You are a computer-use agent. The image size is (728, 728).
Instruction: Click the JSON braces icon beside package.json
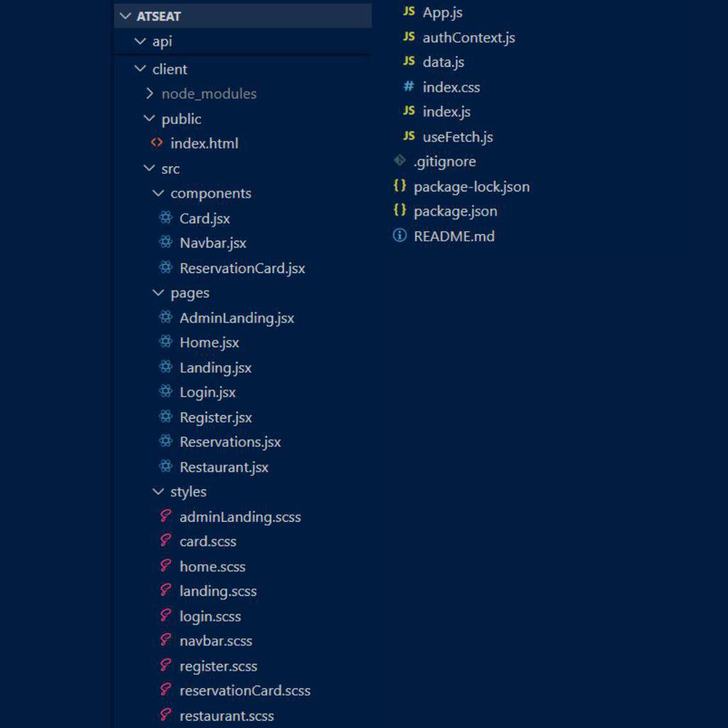point(400,210)
